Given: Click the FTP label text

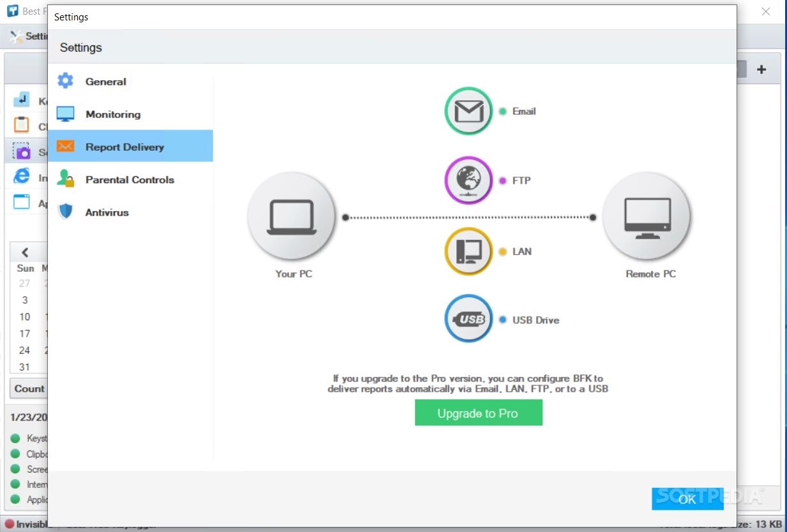Looking at the screenshot, I should click(521, 181).
